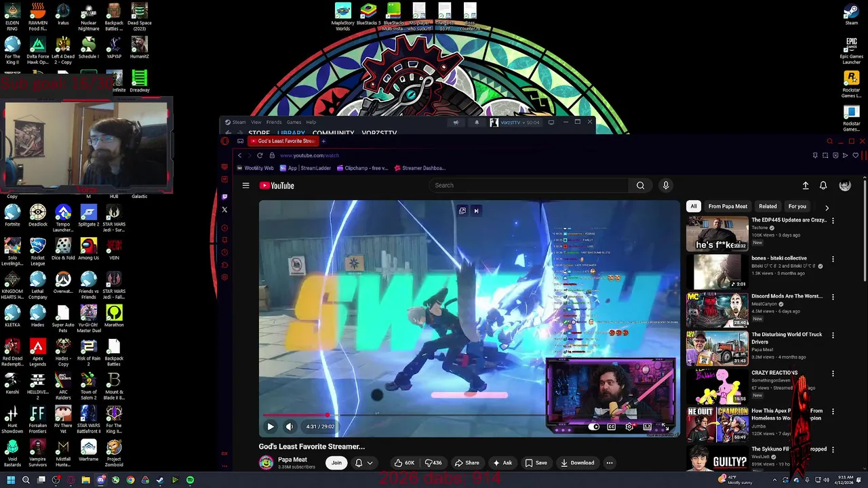
Task: Click the Ask button
Action: (x=502, y=463)
